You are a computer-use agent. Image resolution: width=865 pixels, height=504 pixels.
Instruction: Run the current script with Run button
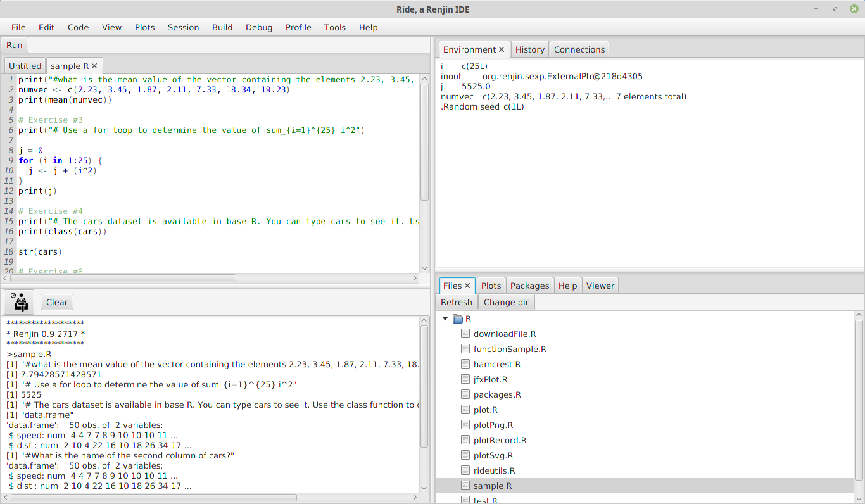click(x=15, y=45)
